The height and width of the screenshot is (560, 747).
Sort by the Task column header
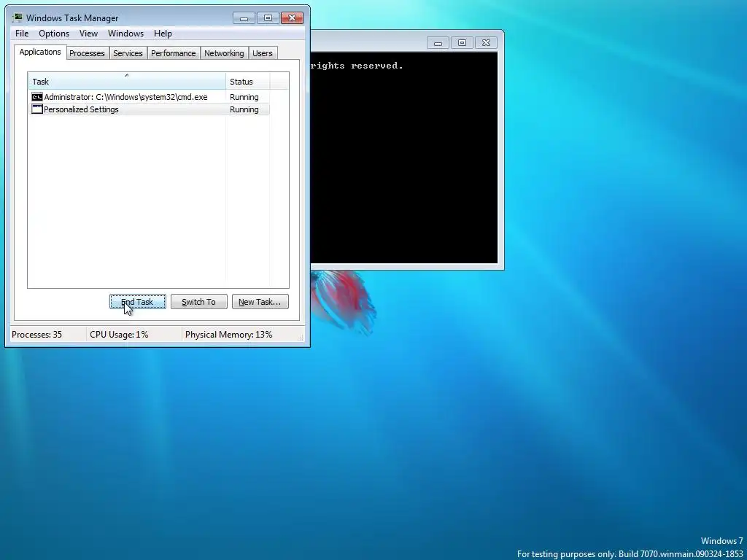pyautogui.click(x=127, y=82)
